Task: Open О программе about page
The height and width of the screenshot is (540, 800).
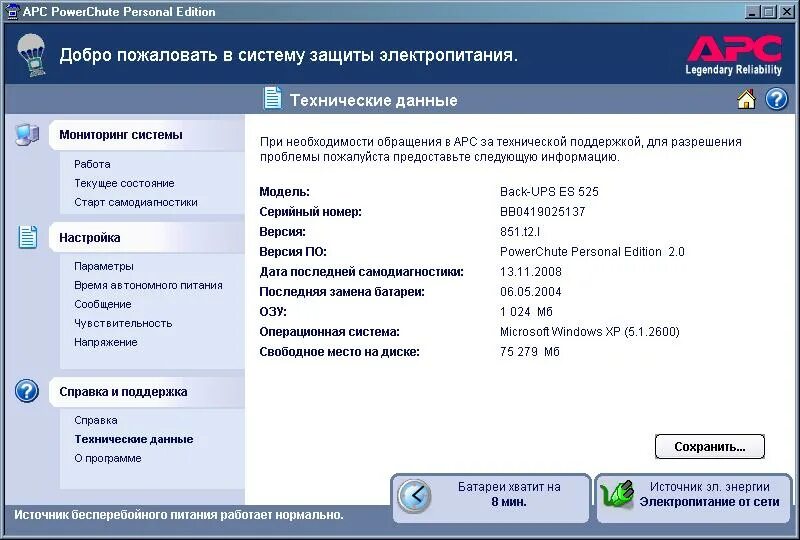Action: coord(108,458)
